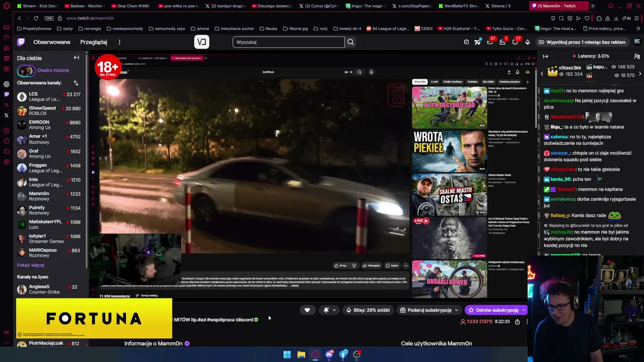
Task: Collapse the For You sidebar
Action: coord(76,58)
